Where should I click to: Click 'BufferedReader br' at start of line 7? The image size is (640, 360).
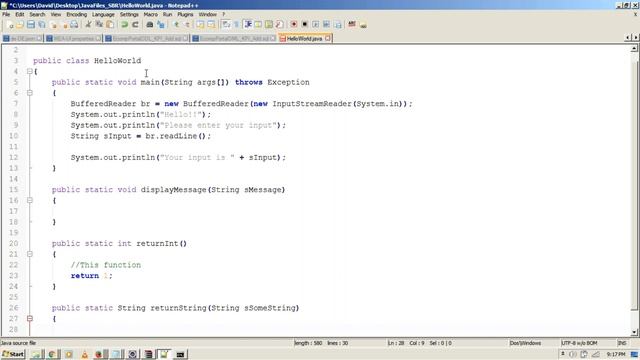pyautogui.click(x=110, y=104)
